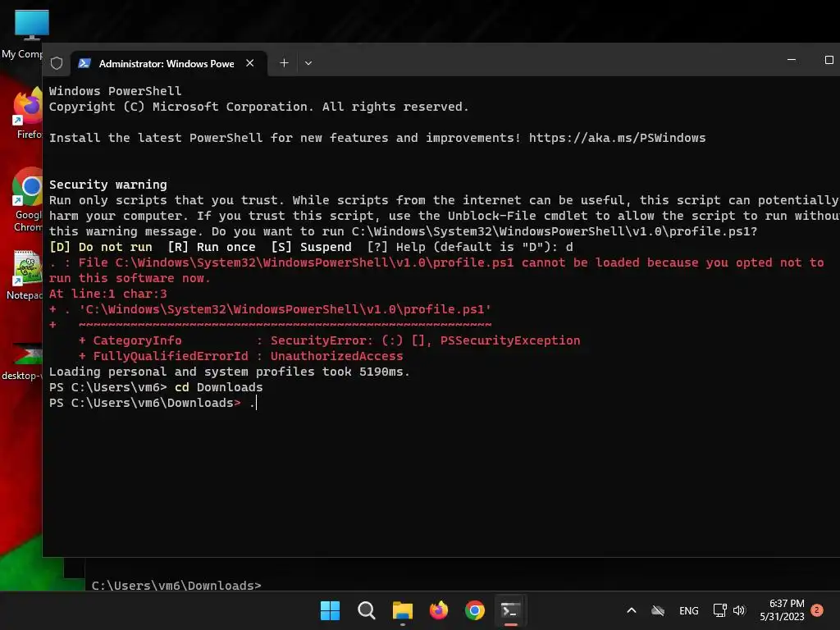The image size is (840, 630).
Task: Click the '[R] Run once' option text
Action: (x=212, y=247)
